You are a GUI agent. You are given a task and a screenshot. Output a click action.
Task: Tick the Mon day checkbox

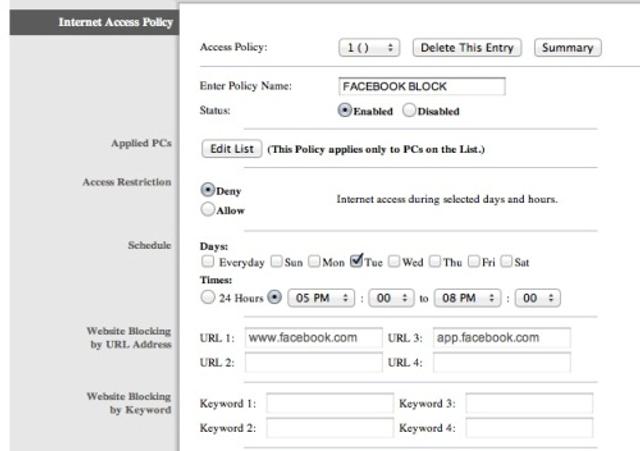(314, 262)
